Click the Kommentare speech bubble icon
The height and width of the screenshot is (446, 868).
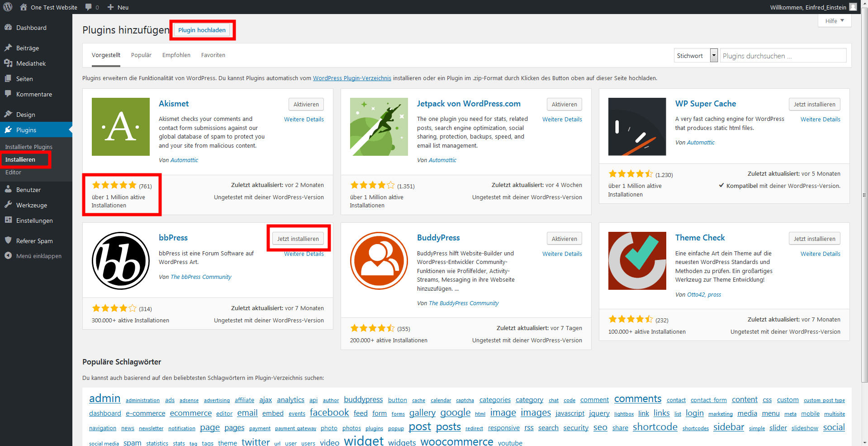tap(8, 94)
